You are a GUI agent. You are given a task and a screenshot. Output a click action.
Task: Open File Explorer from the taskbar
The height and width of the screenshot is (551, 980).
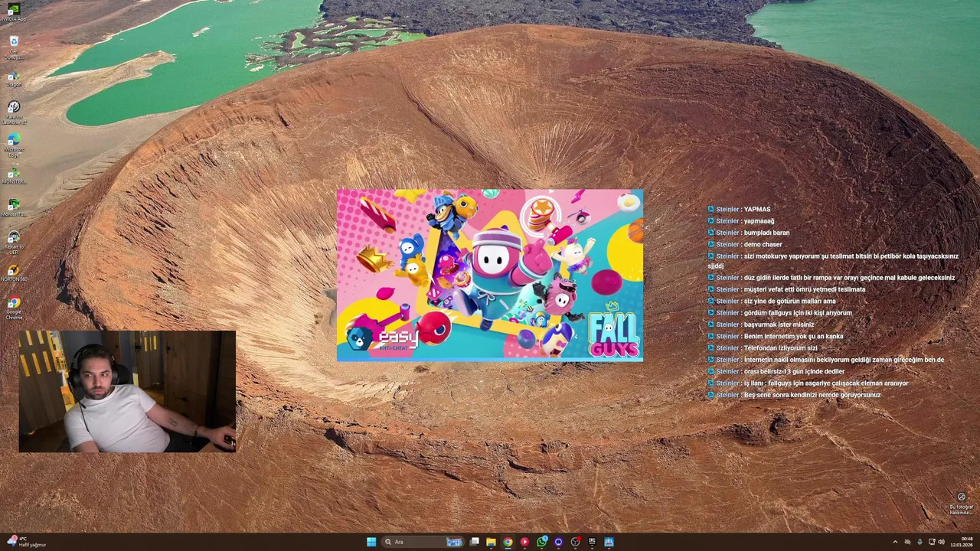coord(491,542)
